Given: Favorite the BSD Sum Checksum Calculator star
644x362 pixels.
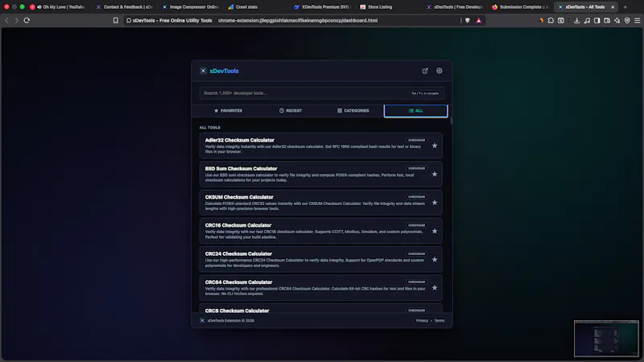Looking at the screenshot, I should [435, 174].
